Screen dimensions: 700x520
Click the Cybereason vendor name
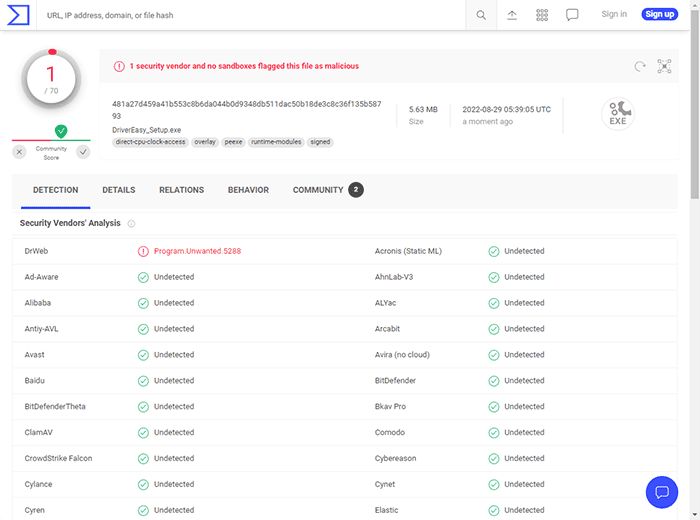[396, 458]
